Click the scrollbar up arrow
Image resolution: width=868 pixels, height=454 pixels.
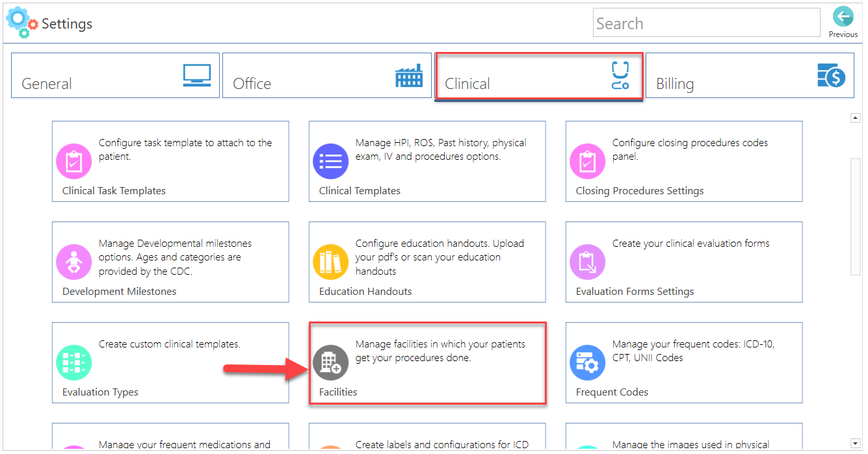[x=856, y=118]
